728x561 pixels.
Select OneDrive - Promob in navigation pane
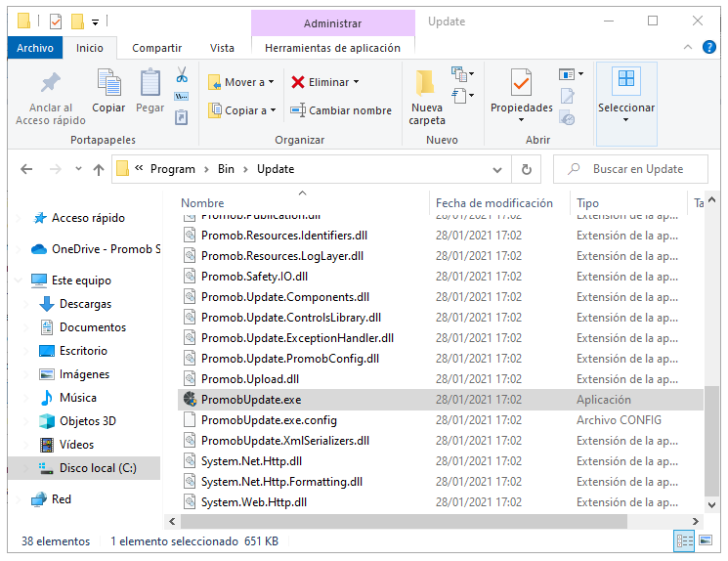coord(96,249)
